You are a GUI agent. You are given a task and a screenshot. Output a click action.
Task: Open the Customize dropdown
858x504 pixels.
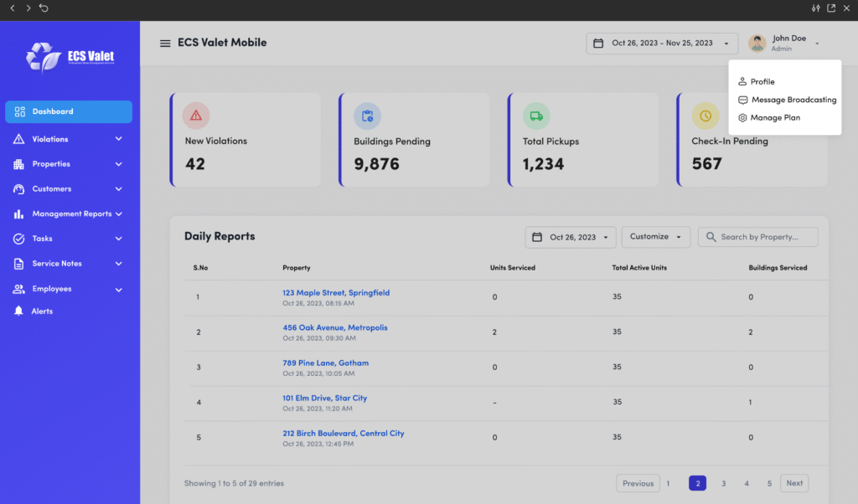click(655, 237)
